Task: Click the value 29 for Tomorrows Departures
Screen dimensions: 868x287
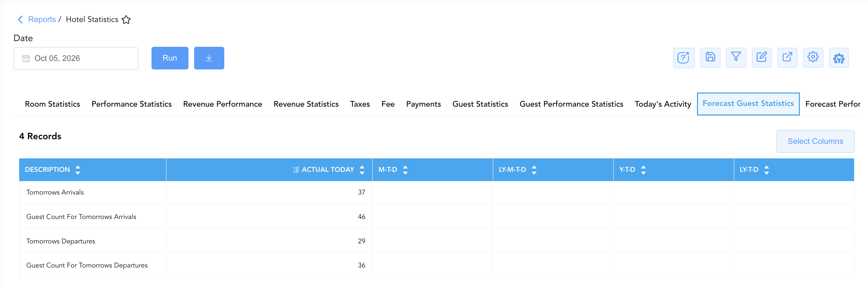Action: tap(362, 241)
